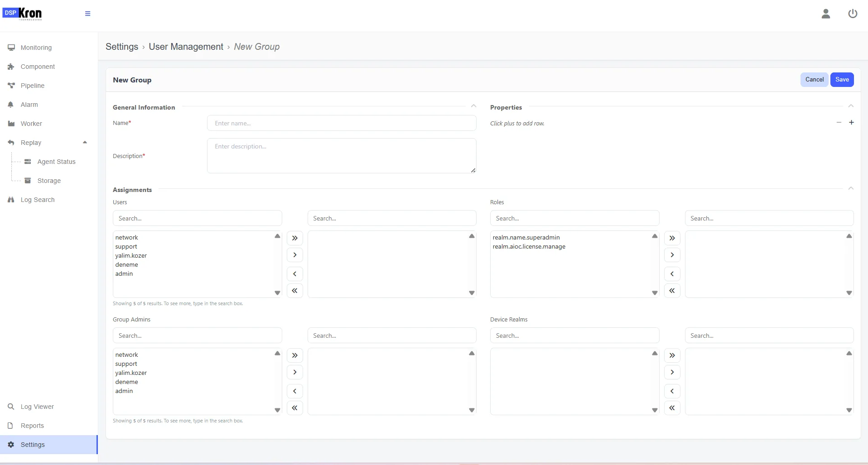Image resolution: width=868 pixels, height=465 pixels.
Task: Open Log Viewer in the sidebar
Action: (x=49, y=407)
